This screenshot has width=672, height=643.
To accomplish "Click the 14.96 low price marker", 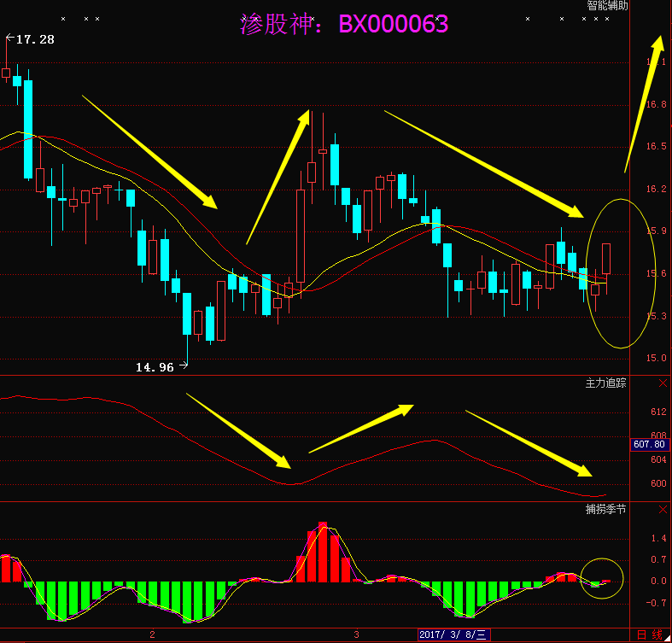I will [x=155, y=367].
